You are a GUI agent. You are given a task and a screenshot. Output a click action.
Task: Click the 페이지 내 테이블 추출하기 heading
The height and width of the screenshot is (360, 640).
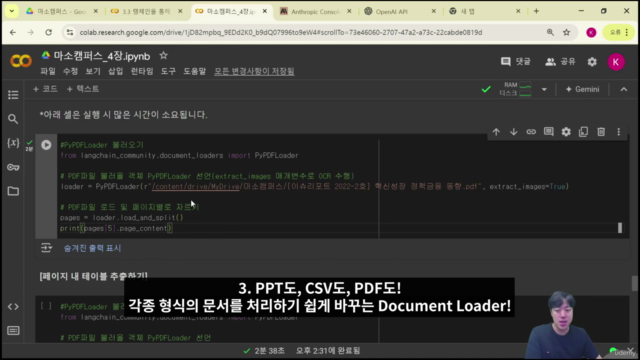coord(93,276)
